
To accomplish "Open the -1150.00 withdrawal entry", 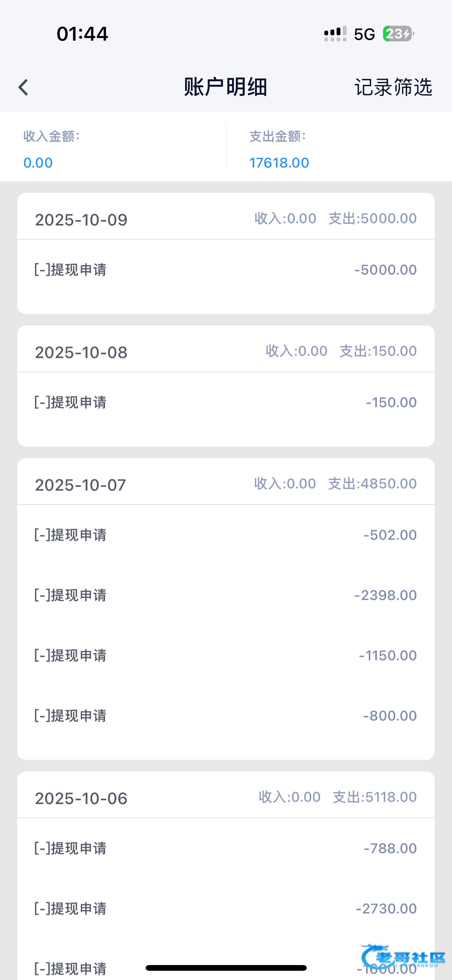I will (225, 656).
